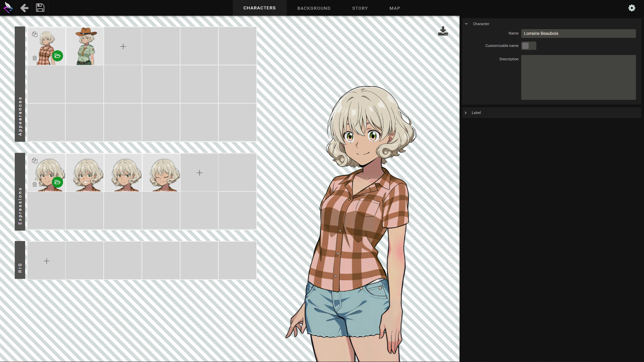Duplicate the first appearance using the copy icon

pos(35,34)
